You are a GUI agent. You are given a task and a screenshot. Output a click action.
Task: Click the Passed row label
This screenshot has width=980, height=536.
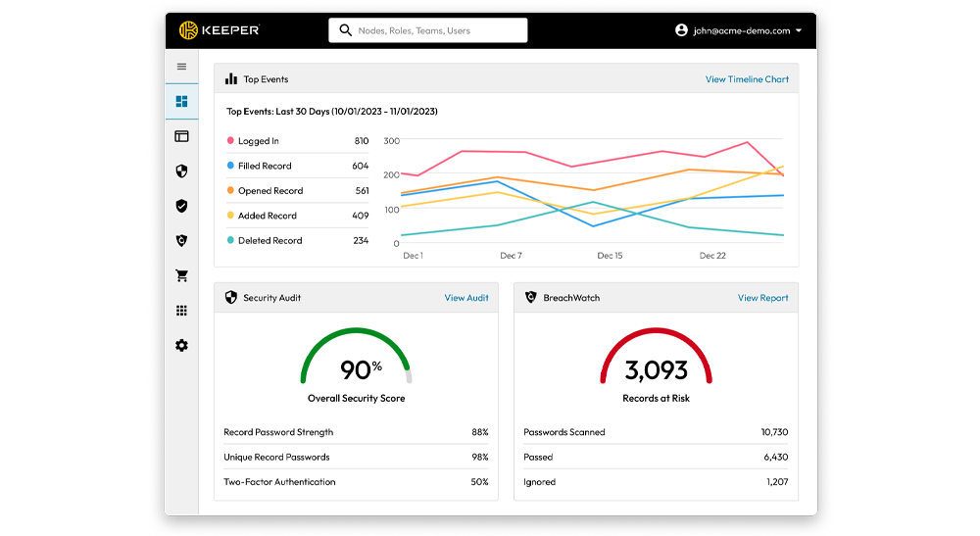[x=538, y=458]
